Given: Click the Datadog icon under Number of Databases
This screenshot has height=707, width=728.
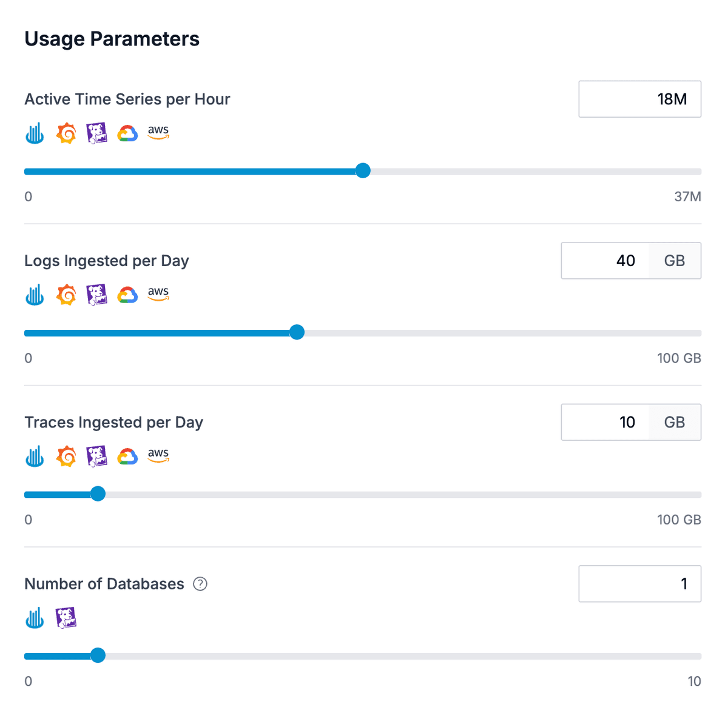Looking at the screenshot, I should point(66,618).
